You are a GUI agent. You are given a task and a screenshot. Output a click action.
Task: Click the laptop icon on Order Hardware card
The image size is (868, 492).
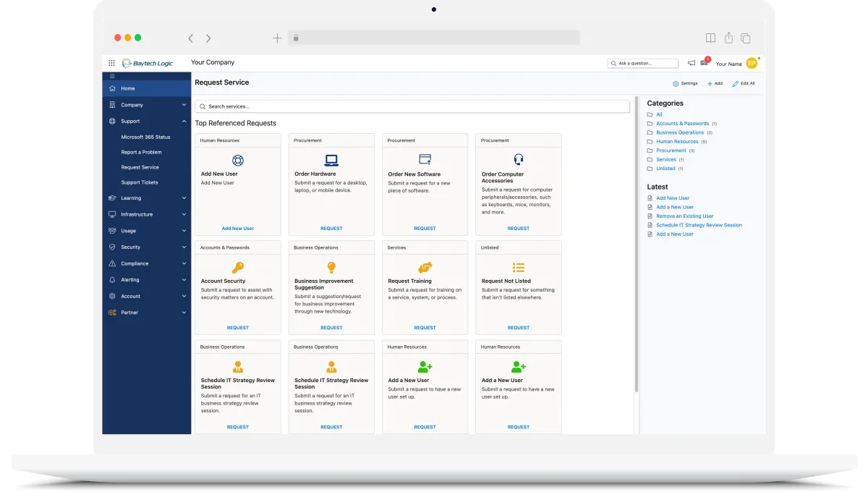pos(331,160)
